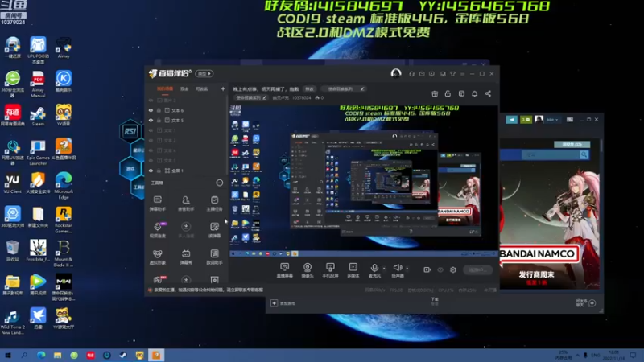Click the Steam store search magnifier icon
Screen dimensions: 644x362
584,154
